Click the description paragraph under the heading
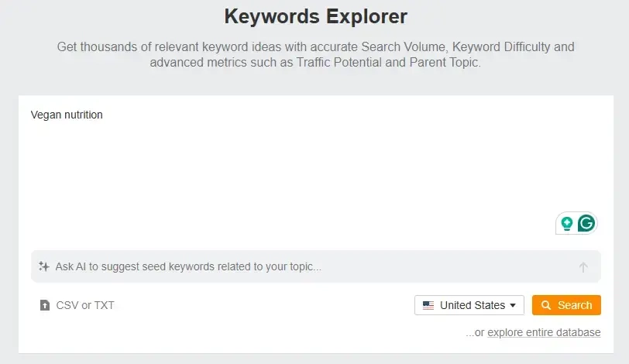The image size is (629, 364). coord(315,54)
